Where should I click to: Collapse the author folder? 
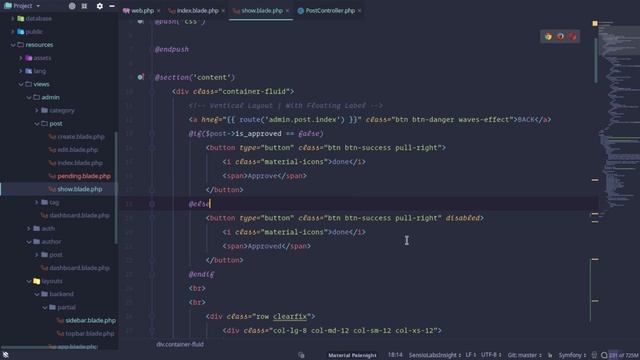point(29,242)
